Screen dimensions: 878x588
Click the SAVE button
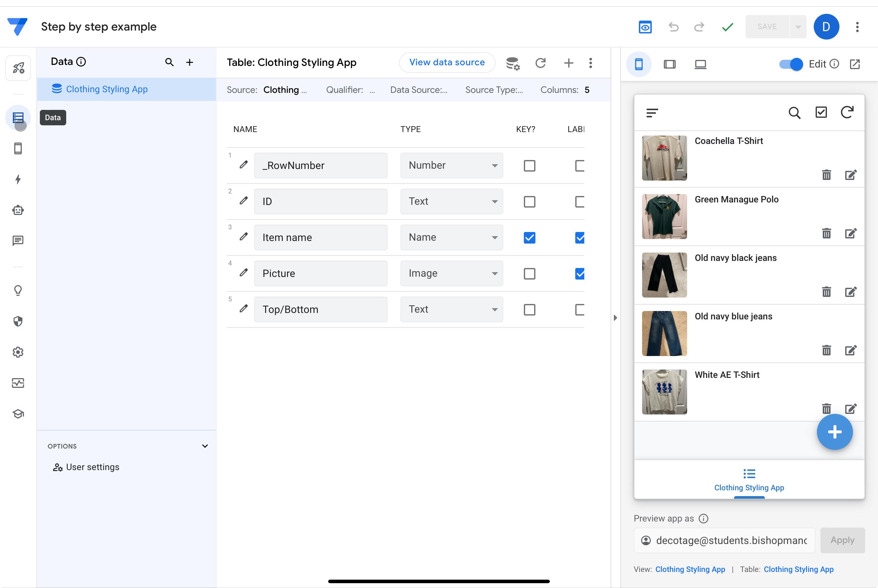767,27
